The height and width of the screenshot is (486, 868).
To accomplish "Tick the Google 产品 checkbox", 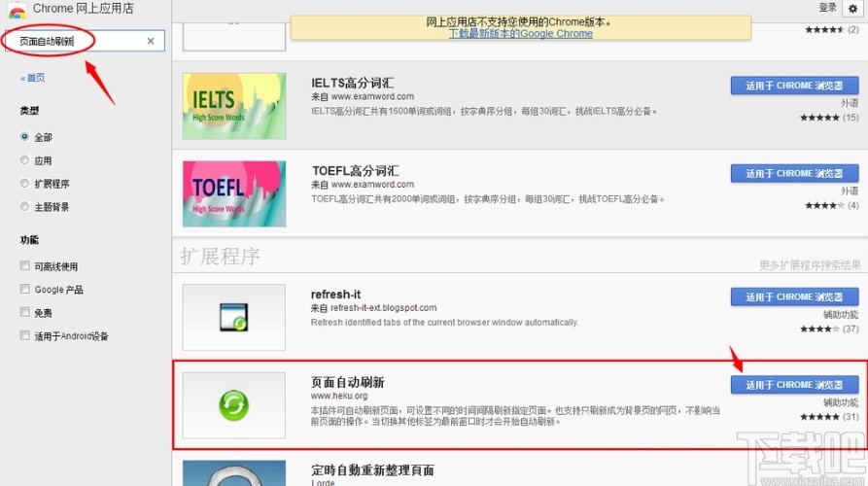I will pyautogui.click(x=24, y=289).
